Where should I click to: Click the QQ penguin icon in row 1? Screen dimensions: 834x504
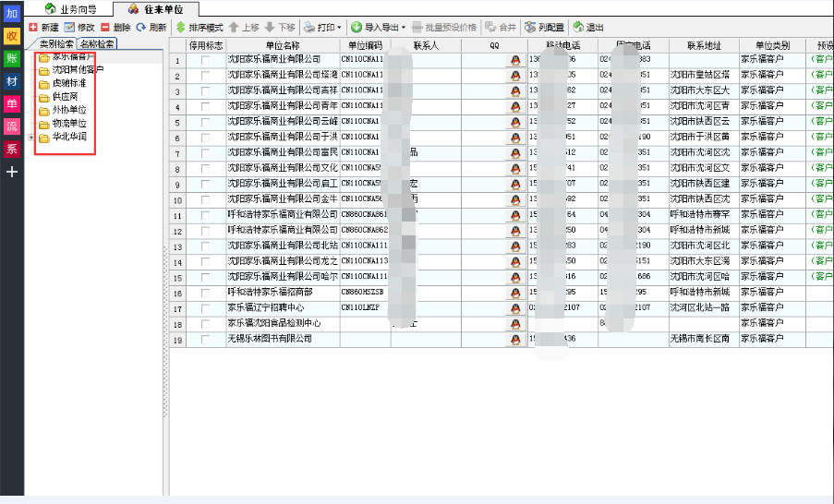515,61
